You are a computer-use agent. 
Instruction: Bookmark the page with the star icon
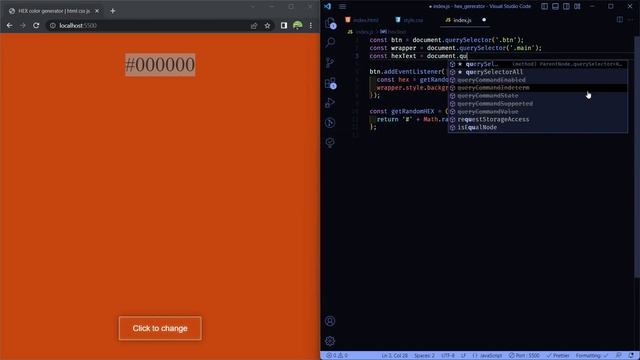coord(267,25)
